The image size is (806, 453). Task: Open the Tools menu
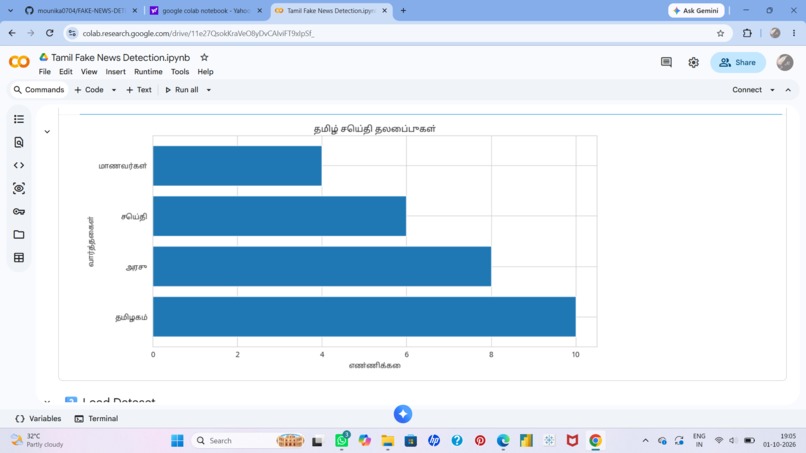click(x=180, y=72)
